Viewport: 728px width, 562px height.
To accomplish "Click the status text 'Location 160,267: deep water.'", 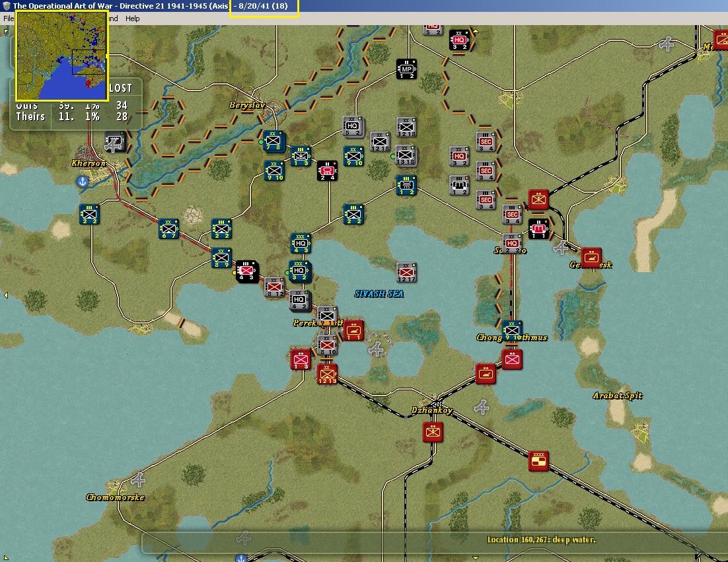I will click(541, 540).
